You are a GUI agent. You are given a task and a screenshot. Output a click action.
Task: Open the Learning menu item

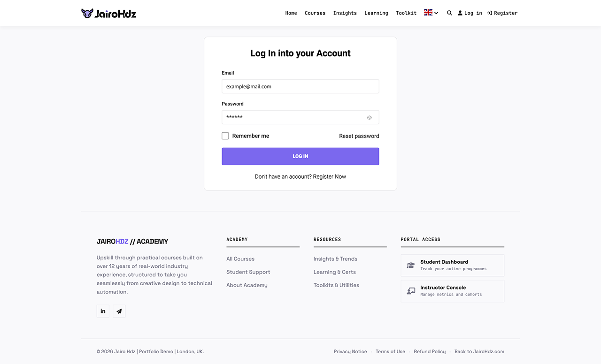click(x=376, y=13)
